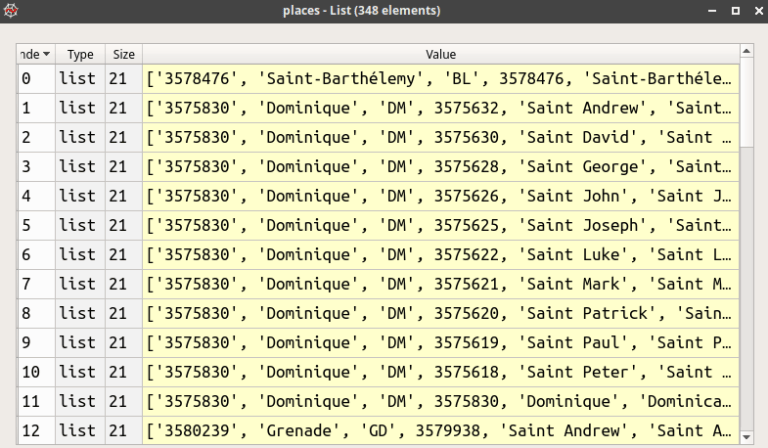This screenshot has width=768, height=448.
Task: Click the size 21 cell in row 6
Action: 124,255
